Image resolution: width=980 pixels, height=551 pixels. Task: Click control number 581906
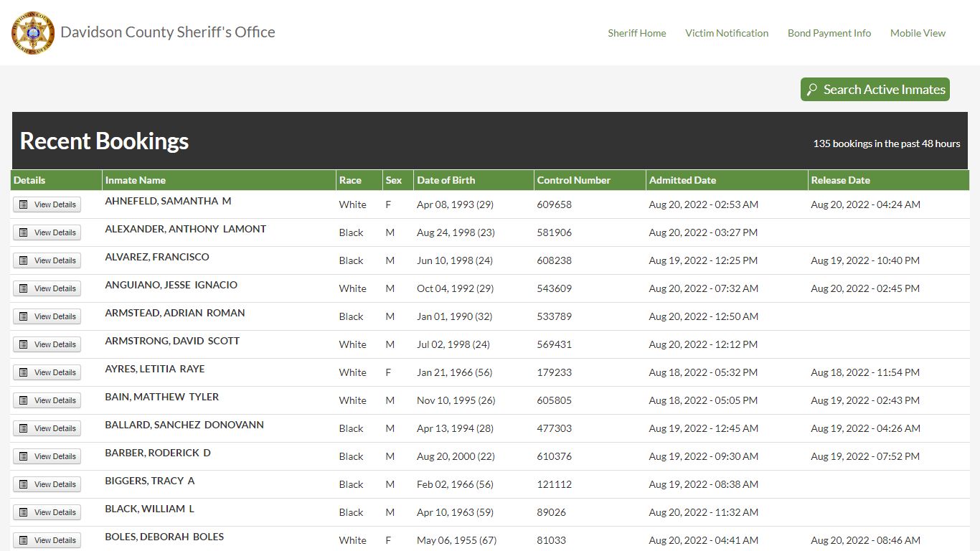click(555, 232)
